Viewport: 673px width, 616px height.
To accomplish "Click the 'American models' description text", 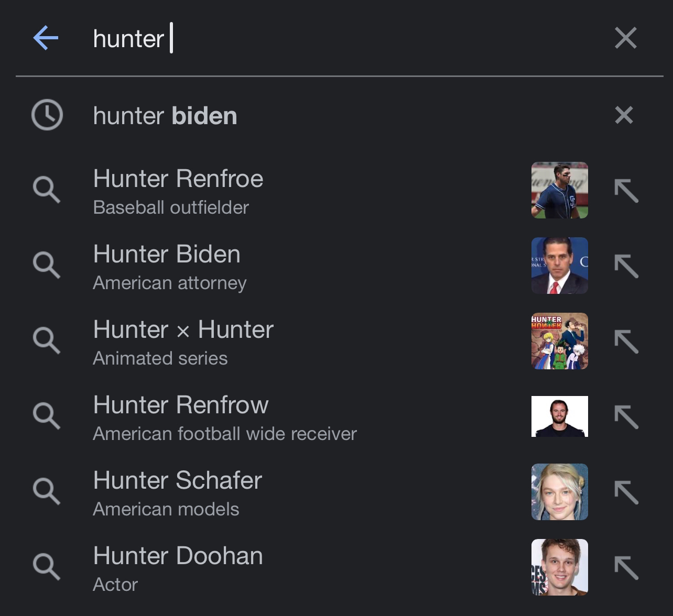I will point(166,509).
